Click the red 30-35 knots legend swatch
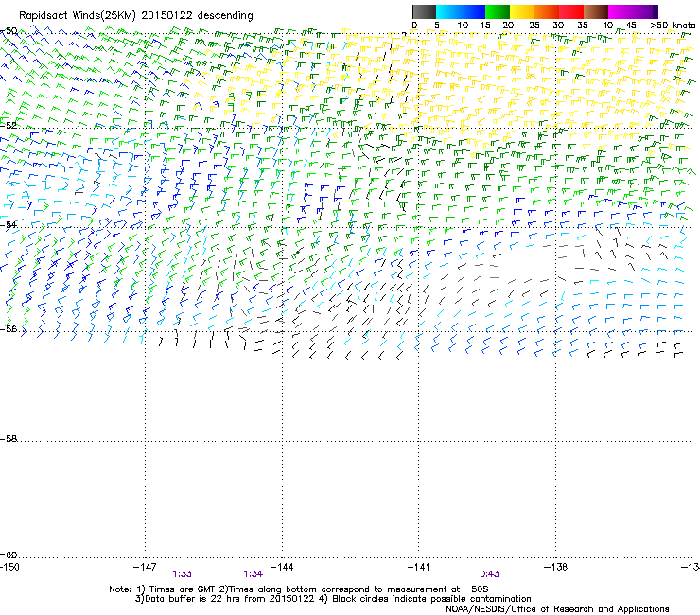 coord(571,11)
